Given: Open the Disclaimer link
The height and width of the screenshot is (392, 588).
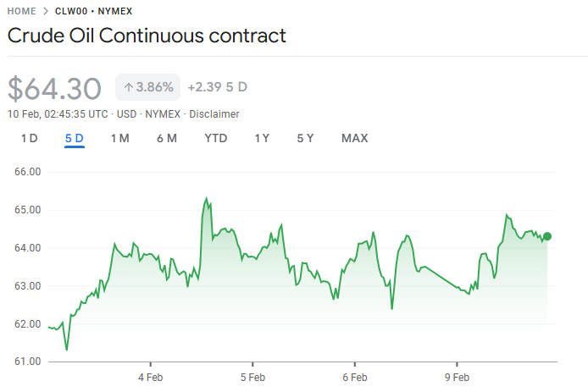Looking at the screenshot, I should [x=214, y=114].
